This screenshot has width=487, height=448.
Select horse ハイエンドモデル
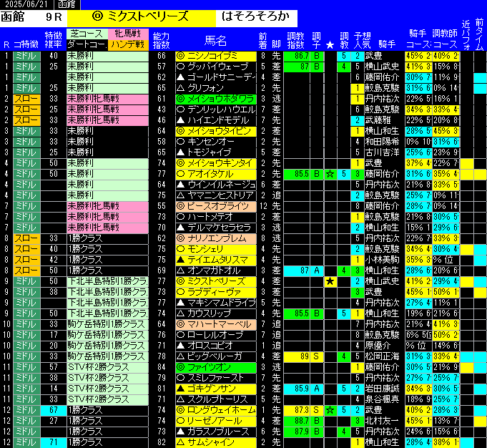[x=216, y=120]
